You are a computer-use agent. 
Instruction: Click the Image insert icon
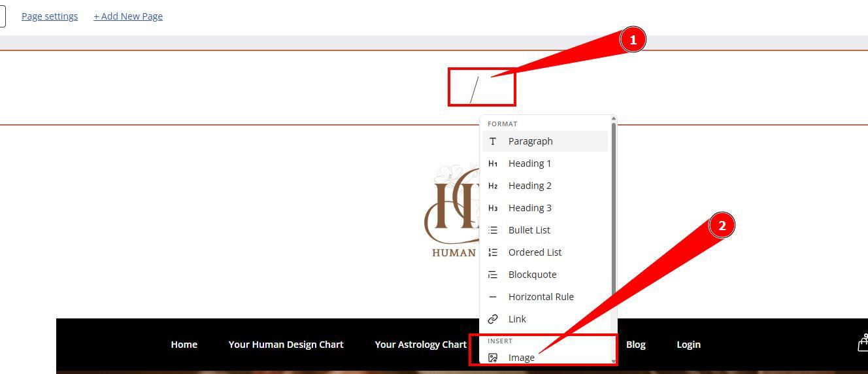(x=493, y=358)
